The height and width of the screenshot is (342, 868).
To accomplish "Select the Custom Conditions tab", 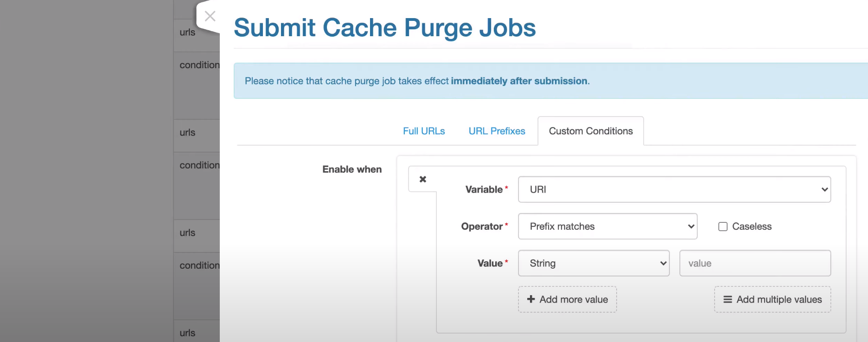I will coord(590,131).
